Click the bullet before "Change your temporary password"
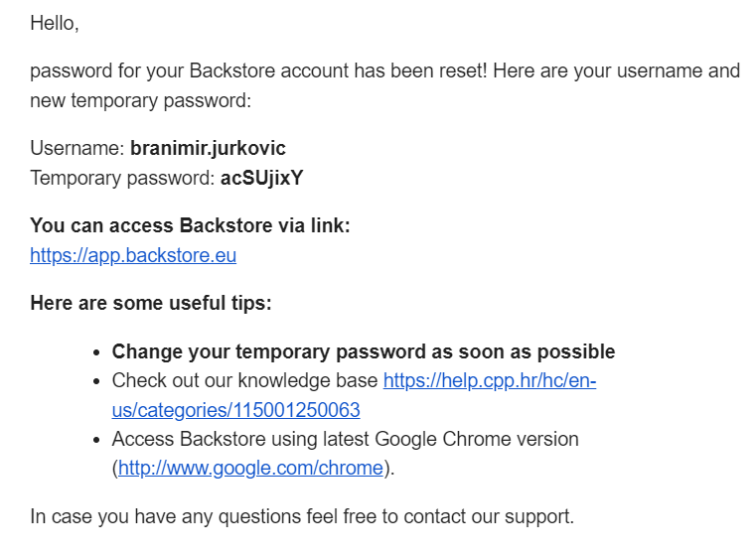 point(97,352)
